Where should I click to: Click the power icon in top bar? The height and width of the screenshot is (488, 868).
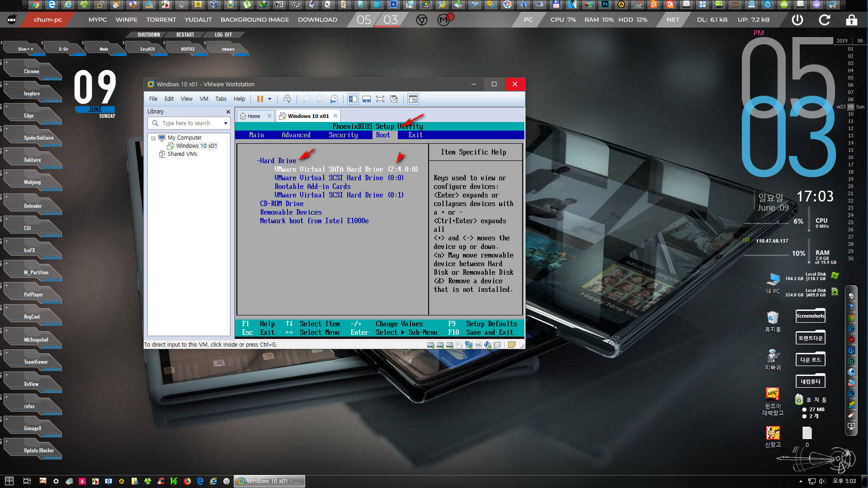[797, 20]
